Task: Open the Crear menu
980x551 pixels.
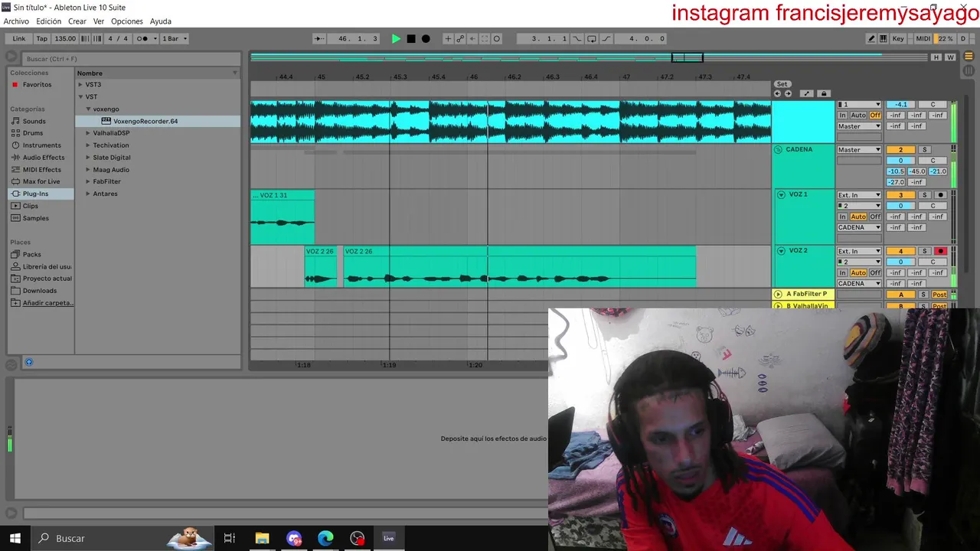Action: [x=77, y=21]
